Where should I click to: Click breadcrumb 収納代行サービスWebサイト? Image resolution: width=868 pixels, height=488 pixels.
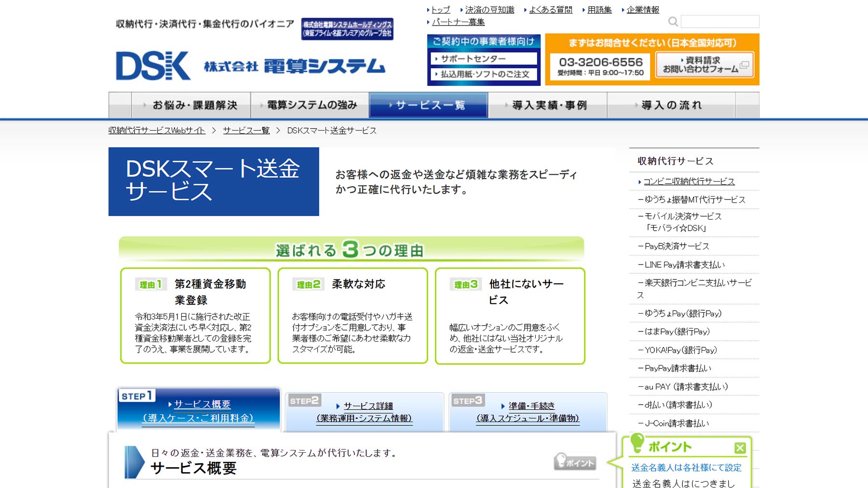tap(157, 131)
